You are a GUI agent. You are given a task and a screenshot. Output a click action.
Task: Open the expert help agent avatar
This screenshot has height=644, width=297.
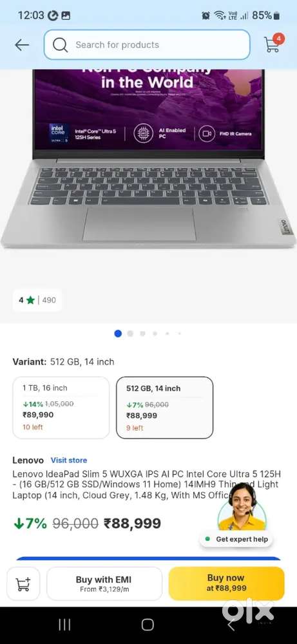tap(242, 507)
